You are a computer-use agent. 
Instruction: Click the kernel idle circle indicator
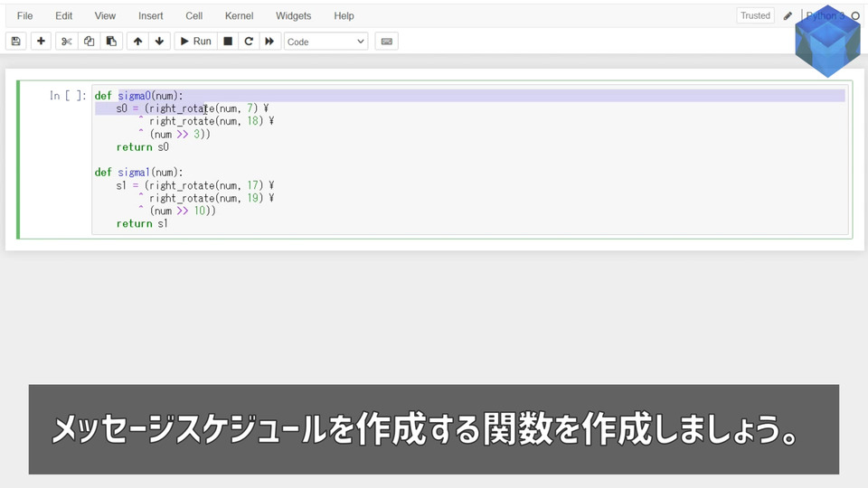(855, 16)
